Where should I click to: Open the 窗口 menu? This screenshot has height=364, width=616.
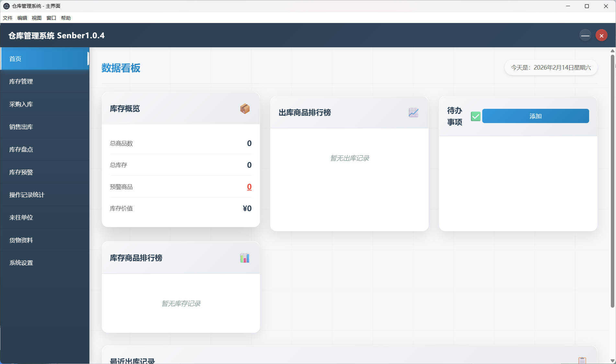coord(51,18)
